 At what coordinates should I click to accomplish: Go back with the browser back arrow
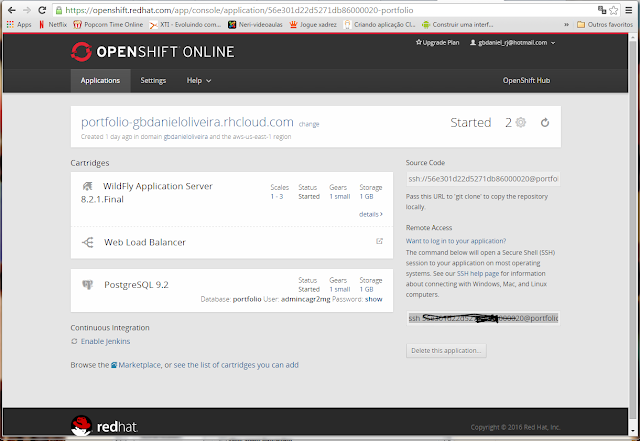point(11,10)
